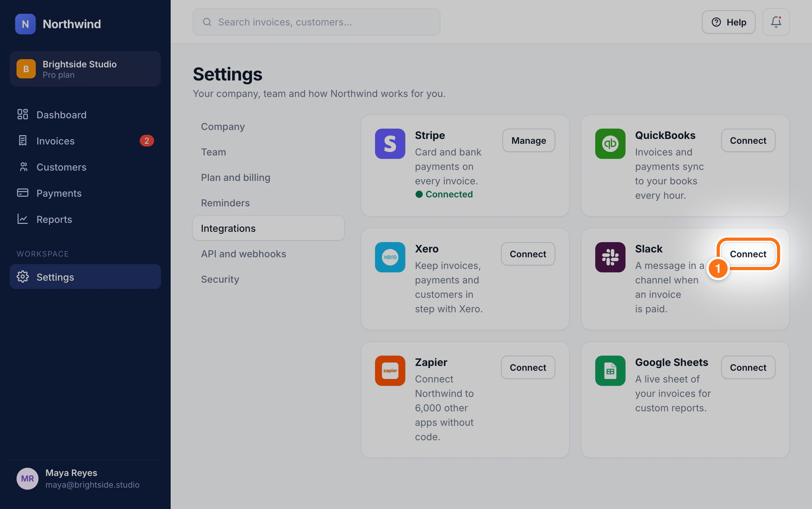Go to Dashboard in the sidebar

tap(85, 115)
